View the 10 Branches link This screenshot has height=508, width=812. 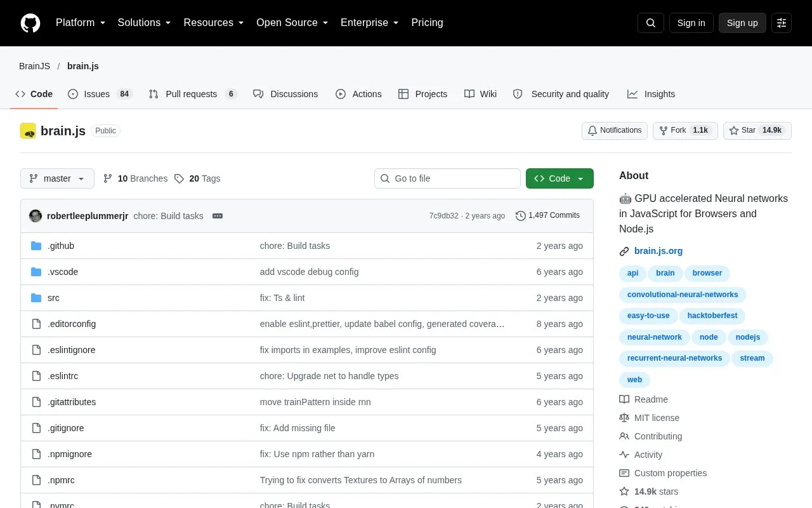tap(135, 178)
